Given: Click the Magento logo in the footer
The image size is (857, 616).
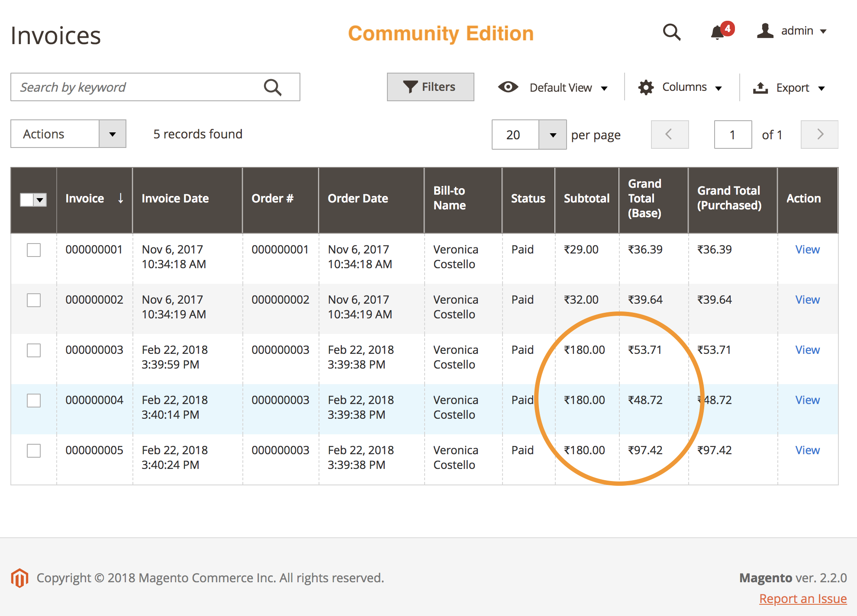Looking at the screenshot, I should click(x=20, y=577).
